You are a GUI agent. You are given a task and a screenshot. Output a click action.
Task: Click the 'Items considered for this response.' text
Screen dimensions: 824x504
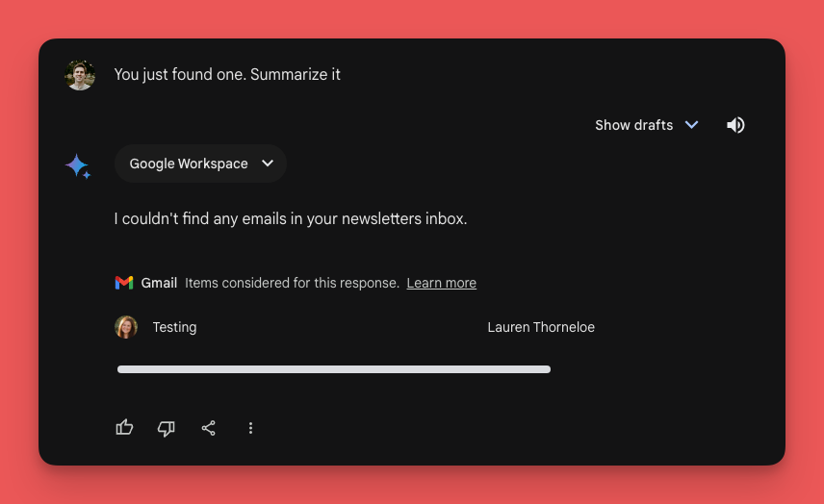(292, 283)
